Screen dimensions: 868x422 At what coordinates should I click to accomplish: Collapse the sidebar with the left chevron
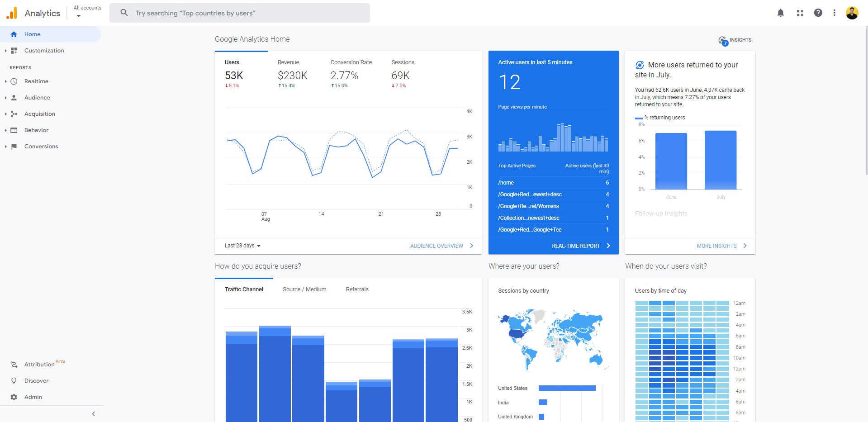[94, 414]
